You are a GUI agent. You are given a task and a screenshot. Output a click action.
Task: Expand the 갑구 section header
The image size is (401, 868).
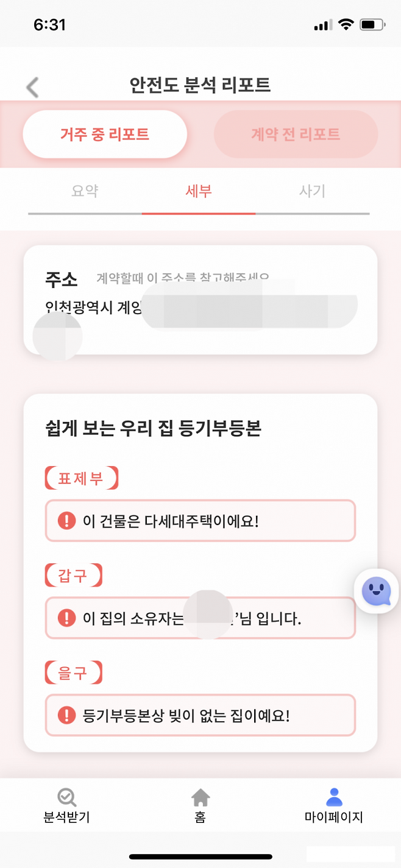pyautogui.click(x=73, y=576)
